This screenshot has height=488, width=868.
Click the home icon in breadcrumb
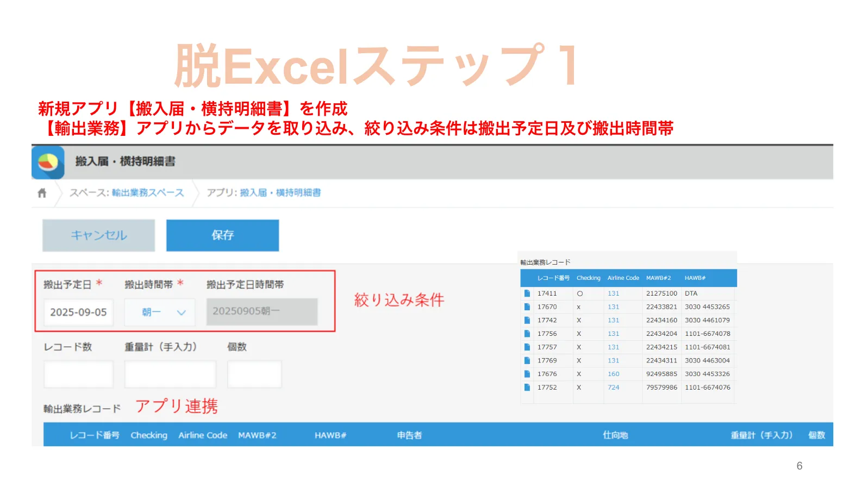42,193
